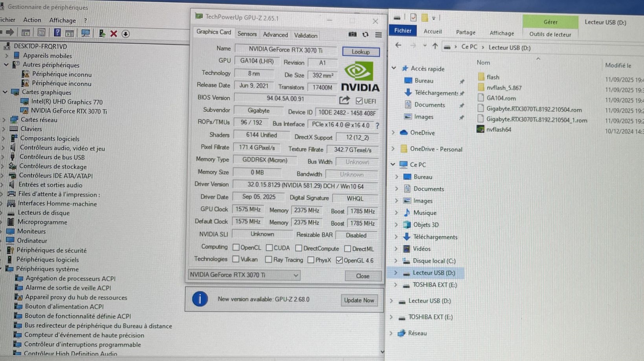Toggle the Vulkan checkbox

click(236, 259)
